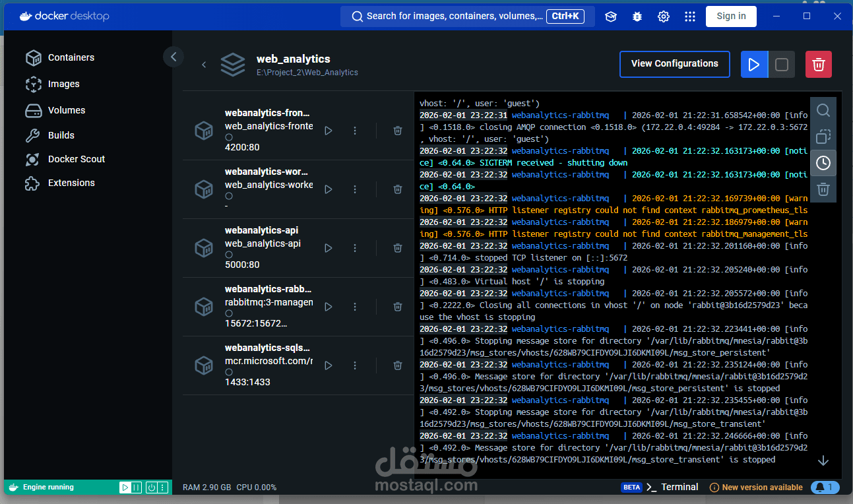Start the webanalytics-fron container
Viewport: 853px width, 504px height.
(329, 131)
